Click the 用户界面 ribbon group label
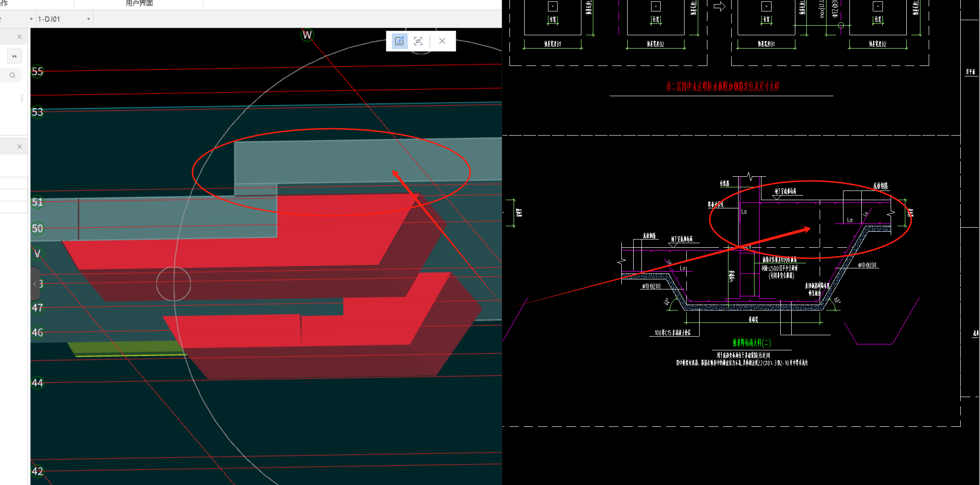This screenshot has height=485, width=980. [x=139, y=4]
